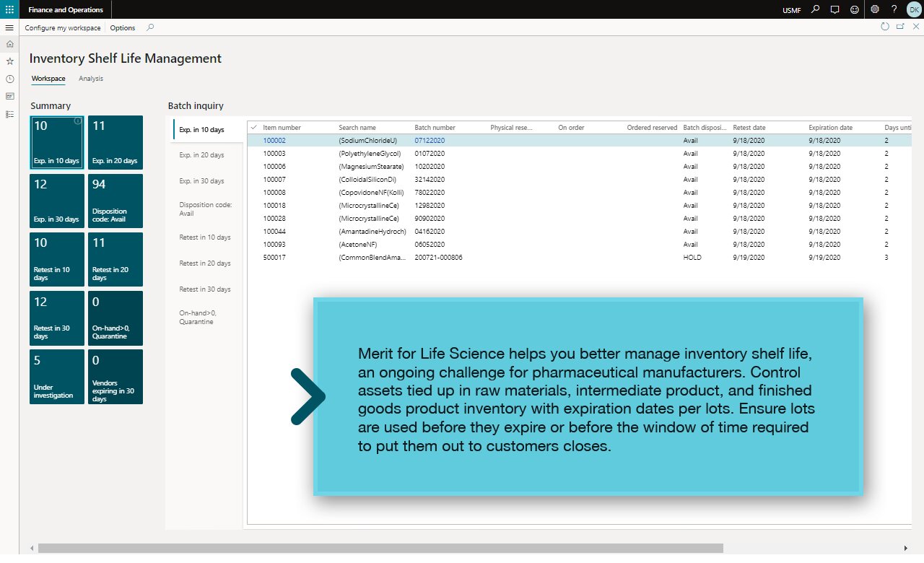
Task: Open Modules list icon in sidebar
Action: [x=9, y=114]
